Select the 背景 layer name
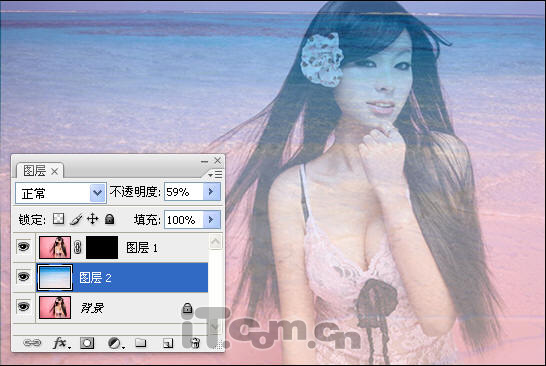 92,308
